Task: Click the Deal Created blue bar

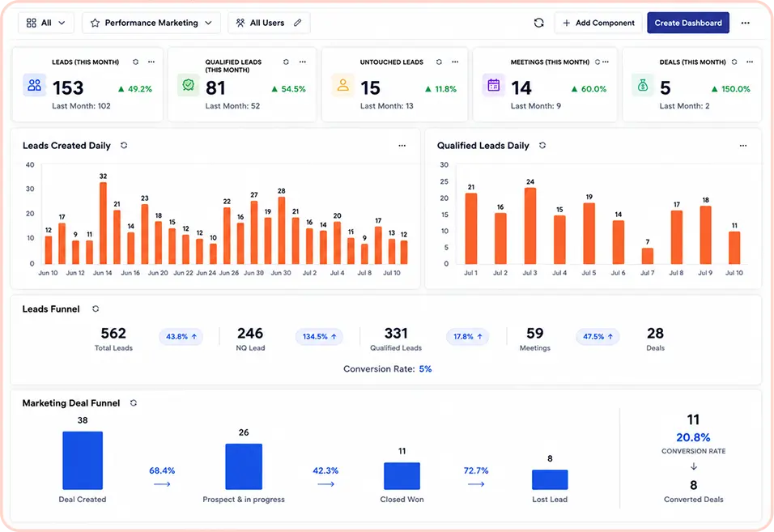Action: pos(83,461)
